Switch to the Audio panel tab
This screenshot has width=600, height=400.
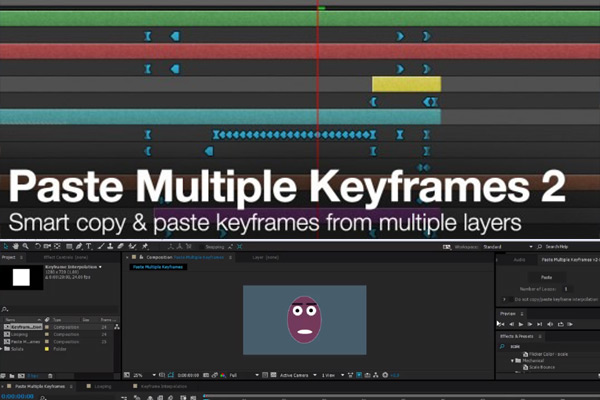coord(519,260)
